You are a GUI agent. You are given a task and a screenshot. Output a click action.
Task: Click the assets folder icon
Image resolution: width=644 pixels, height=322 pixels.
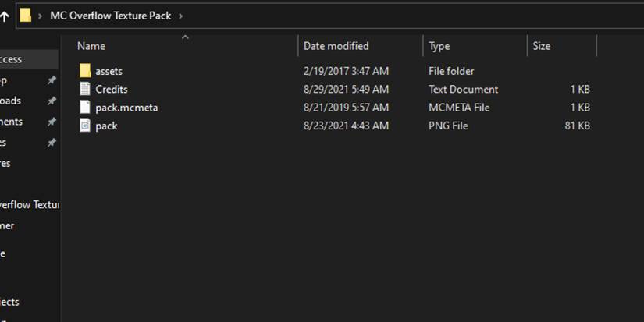85,71
